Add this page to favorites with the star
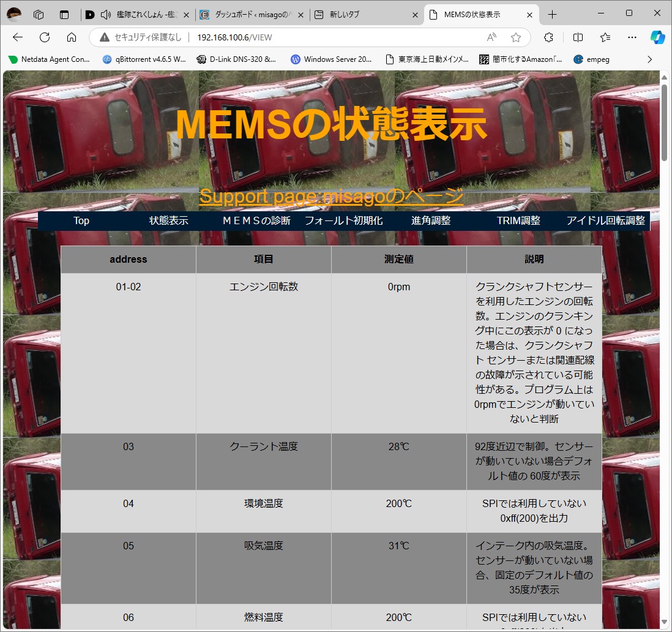 pos(516,37)
